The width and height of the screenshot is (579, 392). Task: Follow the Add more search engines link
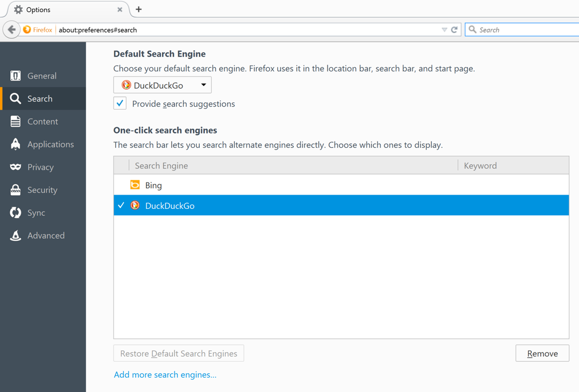pos(165,374)
